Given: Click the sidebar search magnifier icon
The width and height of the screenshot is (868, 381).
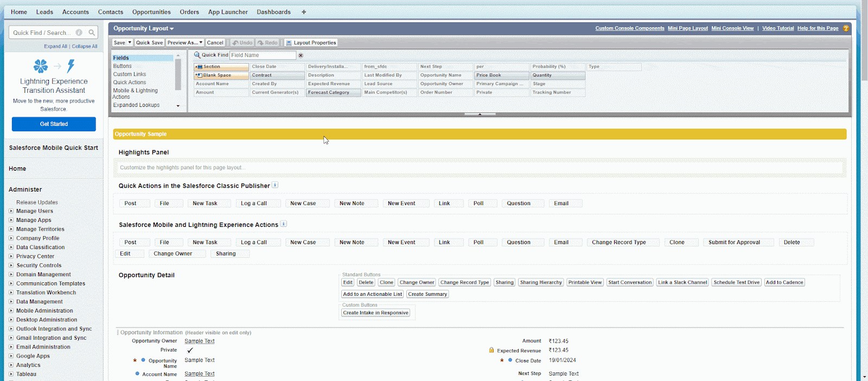Looking at the screenshot, I should 92,33.
